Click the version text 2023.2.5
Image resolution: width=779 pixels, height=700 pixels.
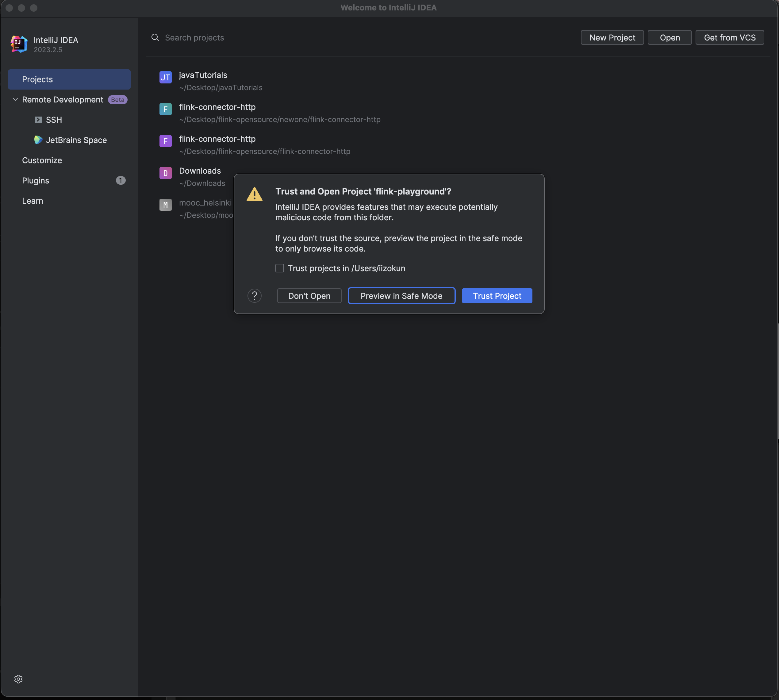(x=48, y=50)
